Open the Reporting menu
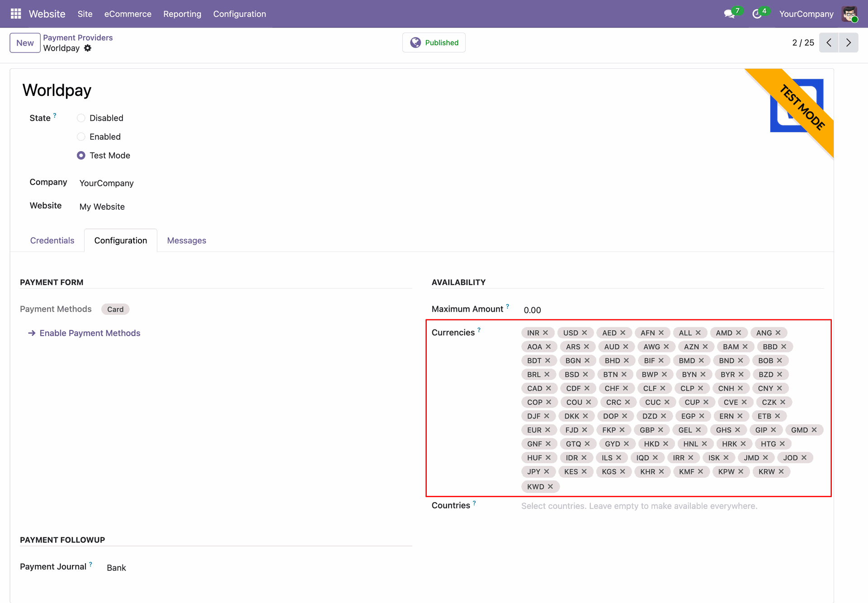The height and width of the screenshot is (603, 868). point(182,14)
